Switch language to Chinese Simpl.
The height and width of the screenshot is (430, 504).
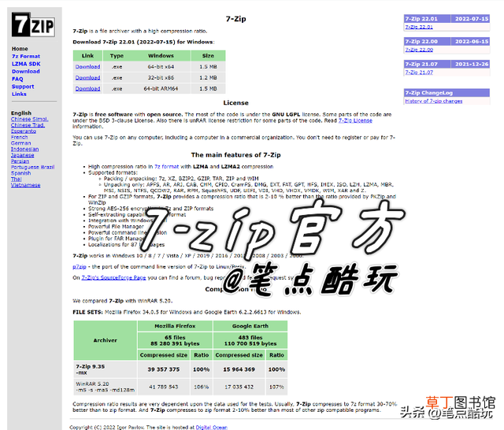30,119
